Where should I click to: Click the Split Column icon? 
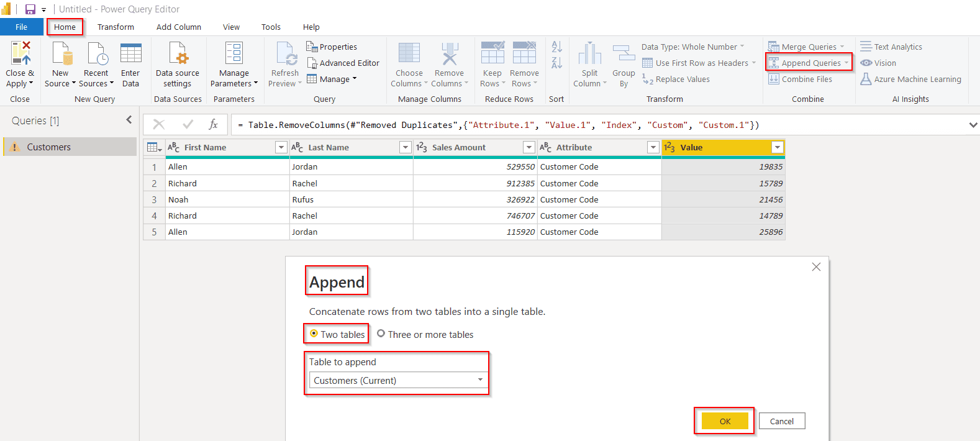pyautogui.click(x=590, y=53)
